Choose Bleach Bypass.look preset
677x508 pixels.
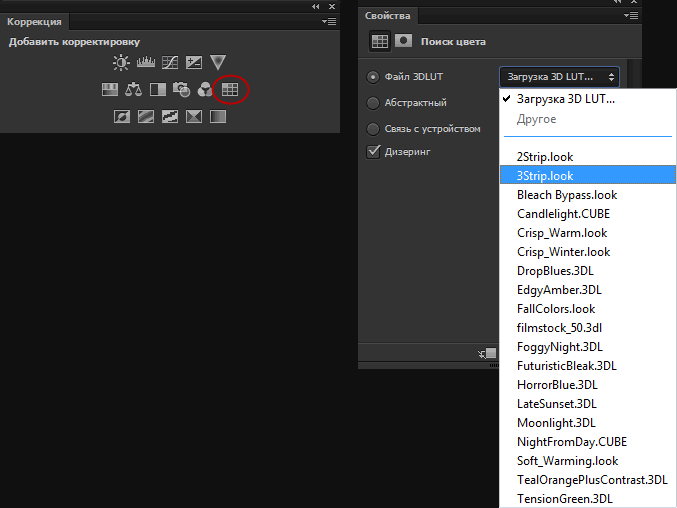(588, 195)
